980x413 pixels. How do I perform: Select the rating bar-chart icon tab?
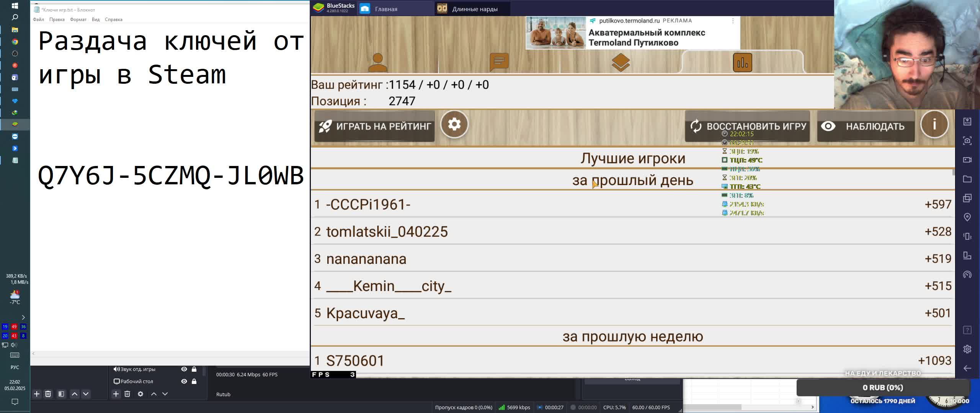click(x=742, y=62)
